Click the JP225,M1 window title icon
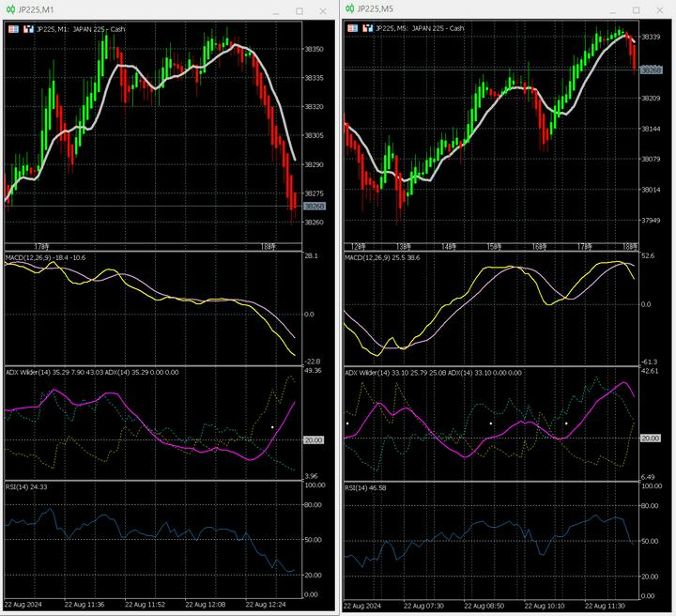The width and height of the screenshot is (676, 616). [10, 10]
